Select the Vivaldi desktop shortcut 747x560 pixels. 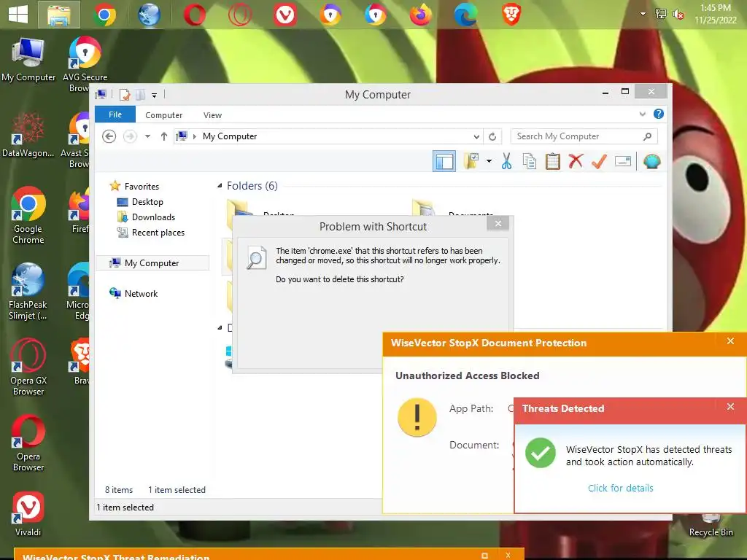28,514
